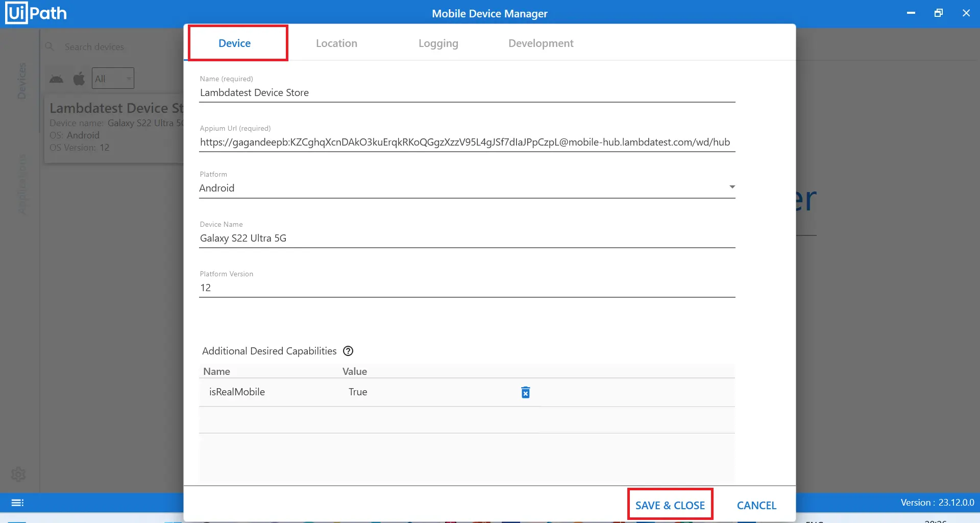Go to the Development tab
Image resolution: width=980 pixels, height=523 pixels.
point(541,43)
